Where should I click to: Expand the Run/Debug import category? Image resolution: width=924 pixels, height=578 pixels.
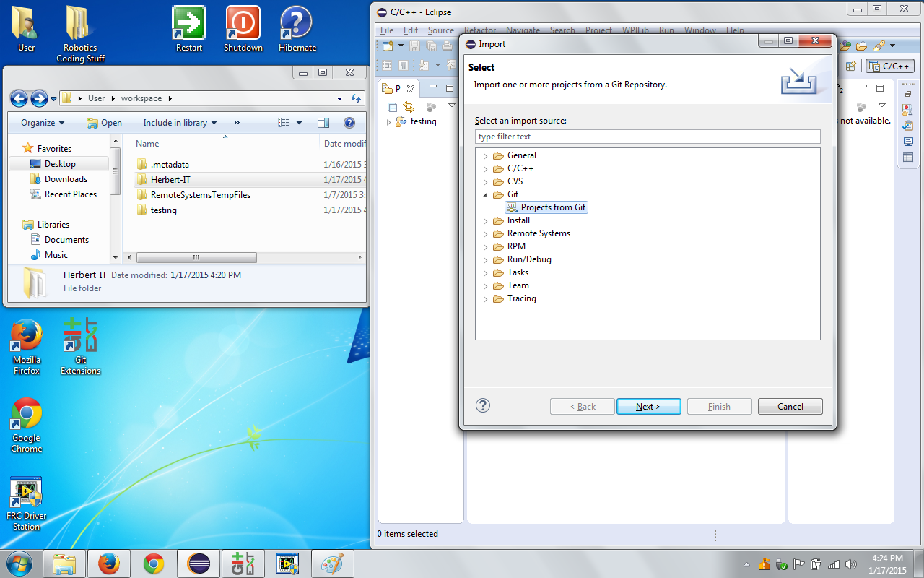[485, 259]
